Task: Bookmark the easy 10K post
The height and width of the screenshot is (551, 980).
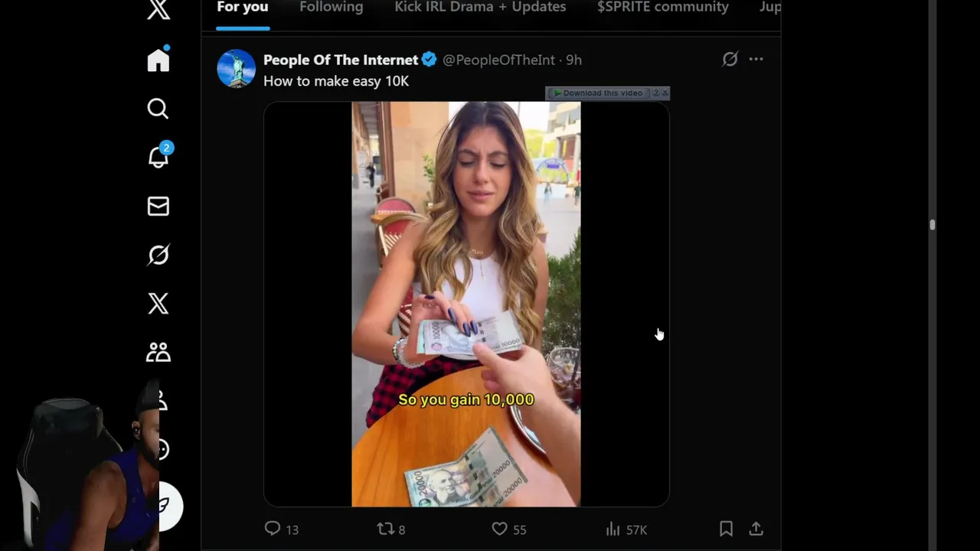Action: pyautogui.click(x=726, y=529)
